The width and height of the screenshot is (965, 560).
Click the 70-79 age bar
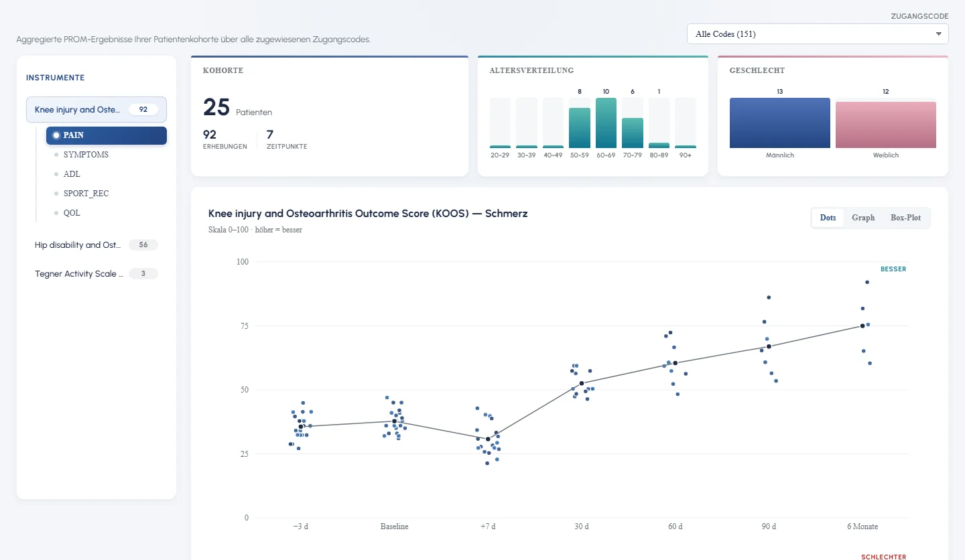pos(633,133)
